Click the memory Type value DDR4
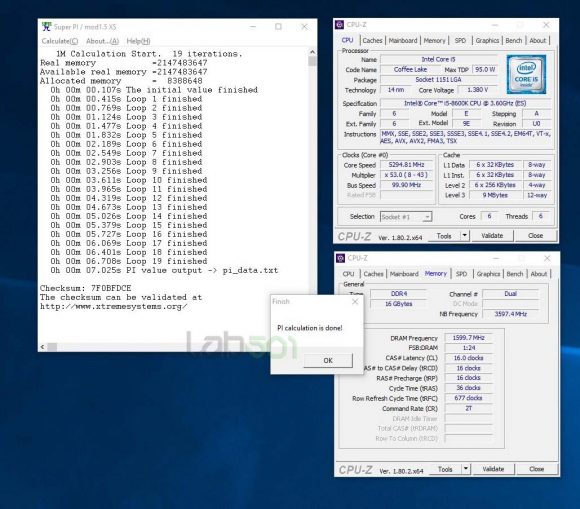The image size is (580, 509). pos(398,294)
